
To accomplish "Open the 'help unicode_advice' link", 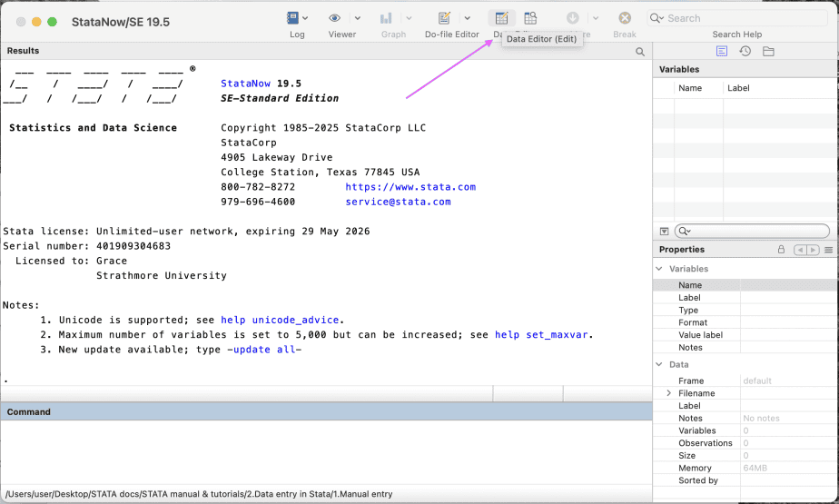I will (279, 320).
